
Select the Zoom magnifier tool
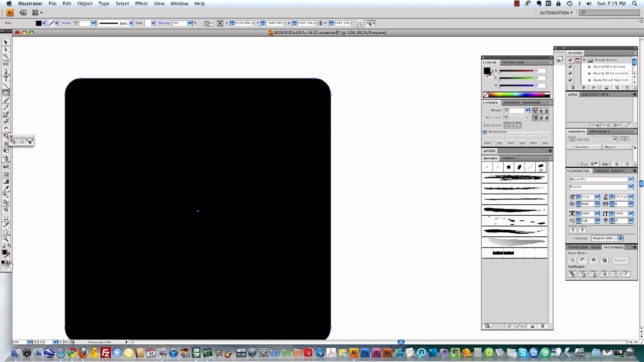click(x=6, y=239)
